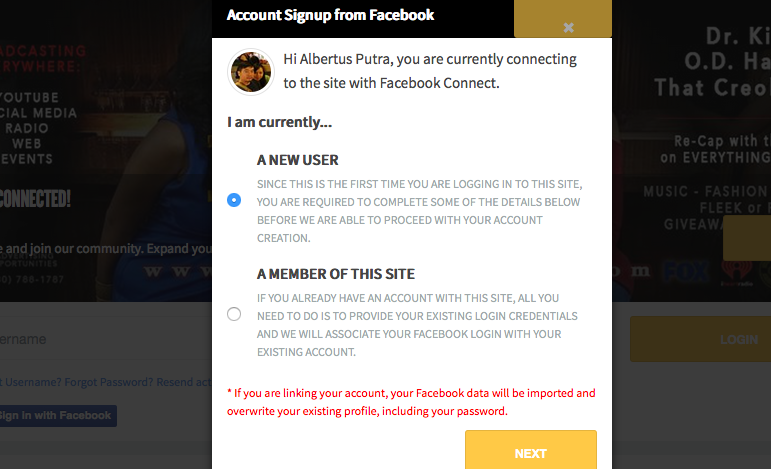Viewport: 771px width, 469px height.
Task: Select the A NEW USER radio button
Action: (x=234, y=200)
